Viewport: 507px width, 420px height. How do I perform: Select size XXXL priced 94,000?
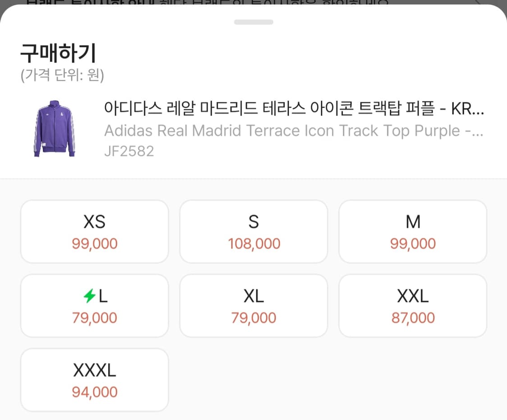point(94,379)
